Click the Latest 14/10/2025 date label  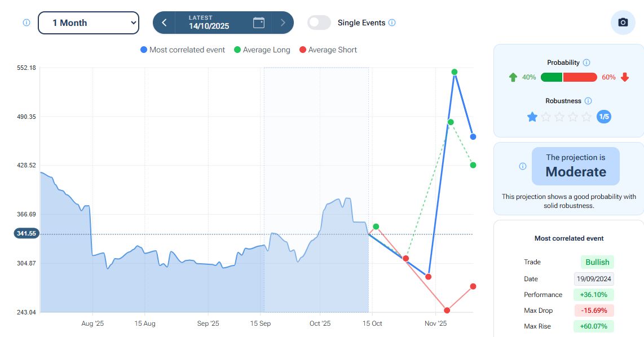[209, 23]
